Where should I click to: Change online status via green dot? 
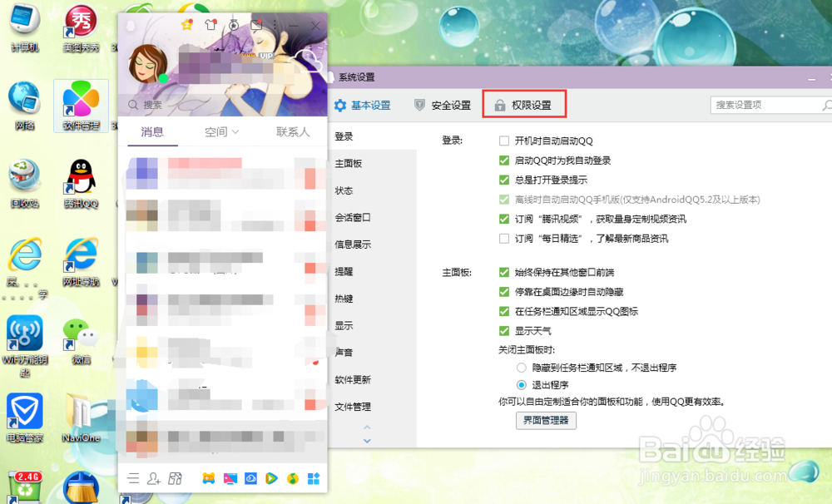163,78
